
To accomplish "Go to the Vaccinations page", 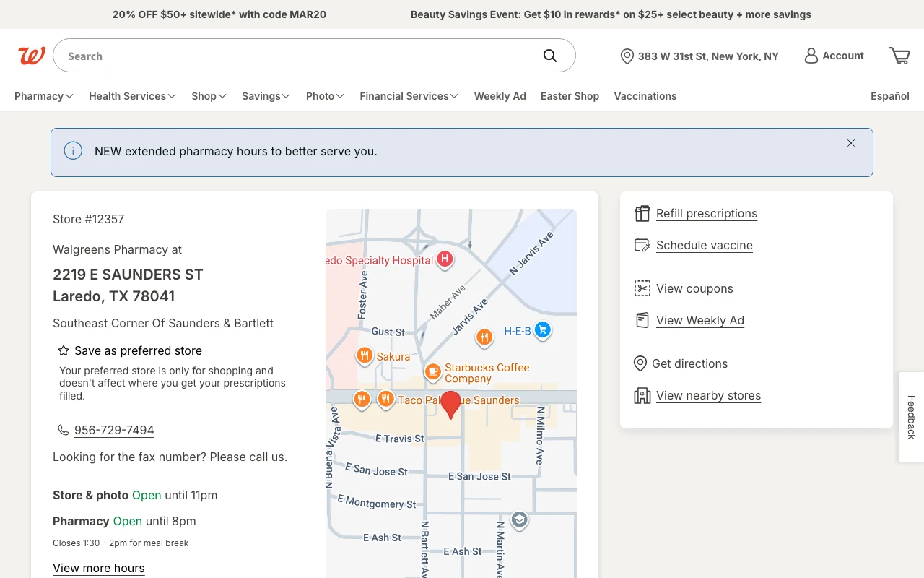I will [x=645, y=96].
